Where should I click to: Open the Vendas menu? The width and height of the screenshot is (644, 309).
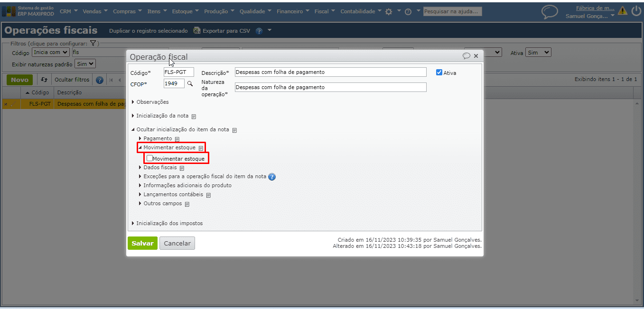95,11
